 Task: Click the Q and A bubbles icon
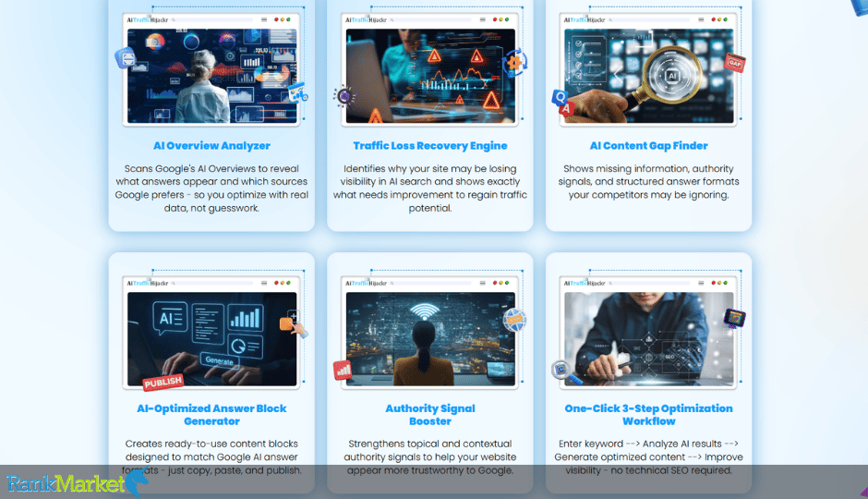click(x=562, y=103)
